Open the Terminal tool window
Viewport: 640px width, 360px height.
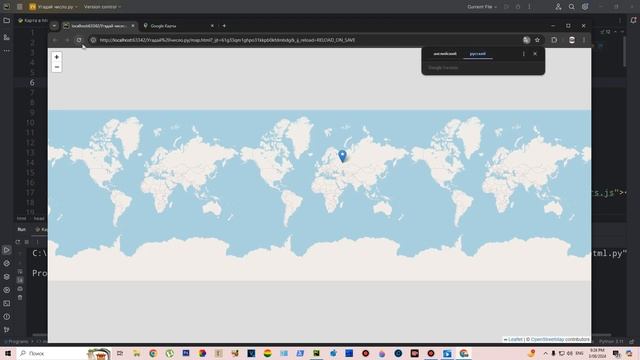coord(7,303)
